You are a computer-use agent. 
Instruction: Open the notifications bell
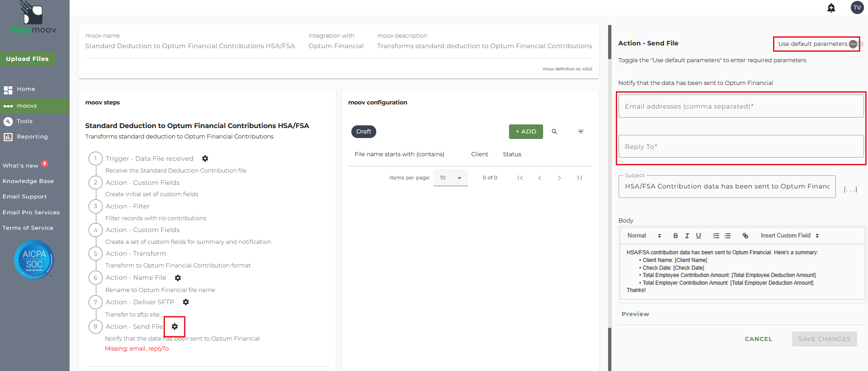click(x=831, y=8)
